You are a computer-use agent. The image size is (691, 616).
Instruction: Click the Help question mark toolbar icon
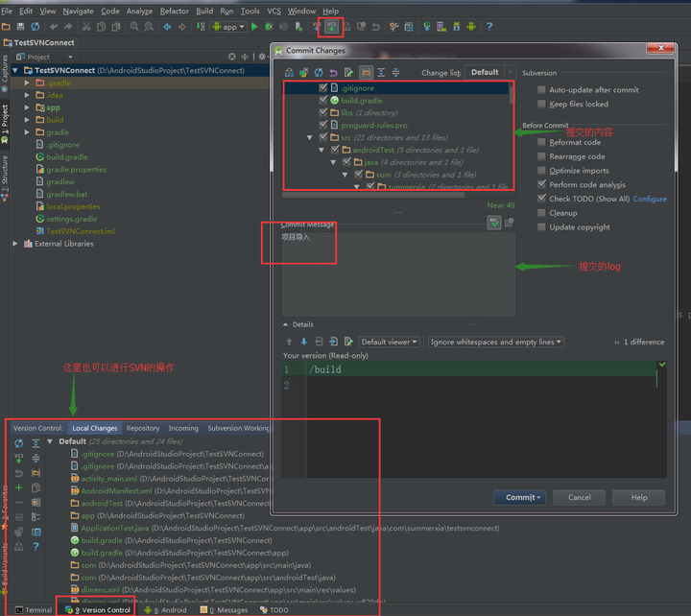tap(489, 27)
